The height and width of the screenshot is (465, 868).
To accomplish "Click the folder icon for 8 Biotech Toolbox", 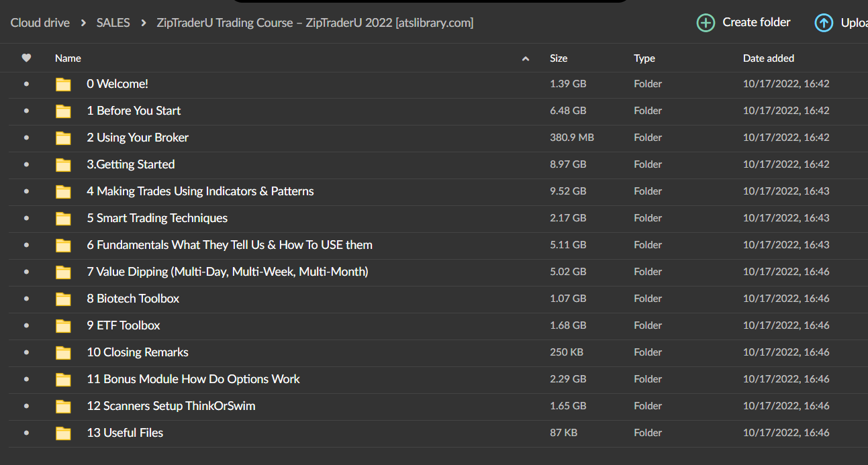I will point(63,299).
